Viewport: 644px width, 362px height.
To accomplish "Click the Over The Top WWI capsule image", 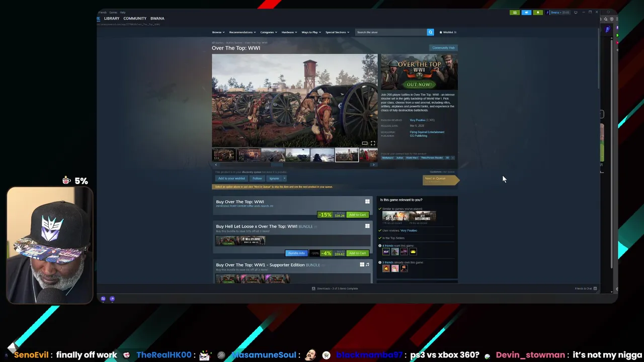I will (x=419, y=72).
